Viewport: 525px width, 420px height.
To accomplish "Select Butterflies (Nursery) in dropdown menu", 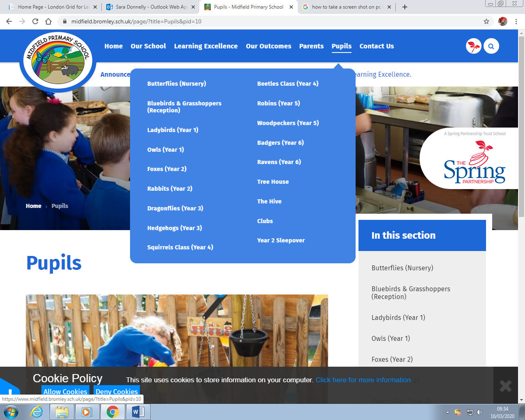I will 177,84.
